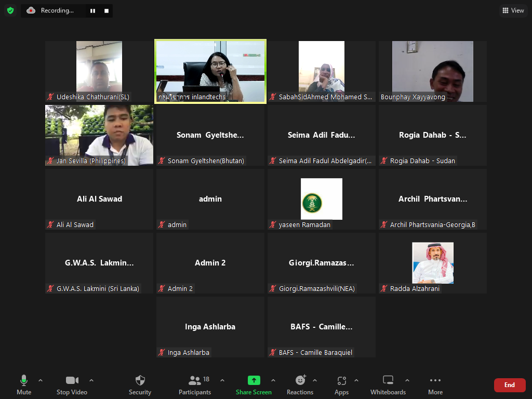Select the Giorgi.Ramazashvili(NEA) tile
The width and height of the screenshot is (532, 399).
[x=322, y=263]
